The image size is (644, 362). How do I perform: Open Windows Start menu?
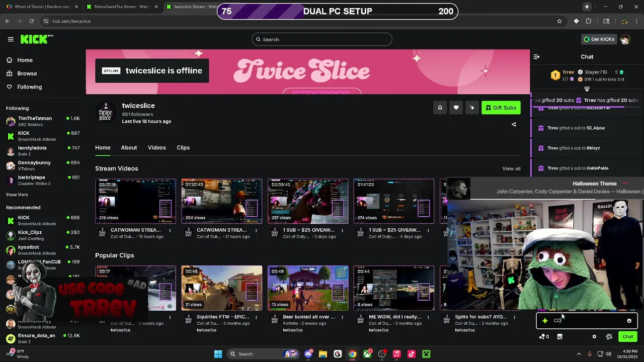[218, 354]
